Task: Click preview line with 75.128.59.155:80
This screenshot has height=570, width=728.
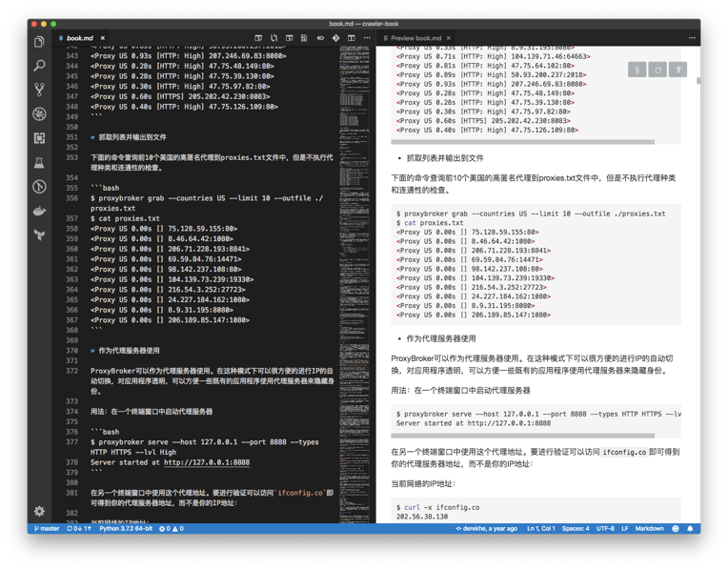Action: pyautogui.click(x=468, y=233)
